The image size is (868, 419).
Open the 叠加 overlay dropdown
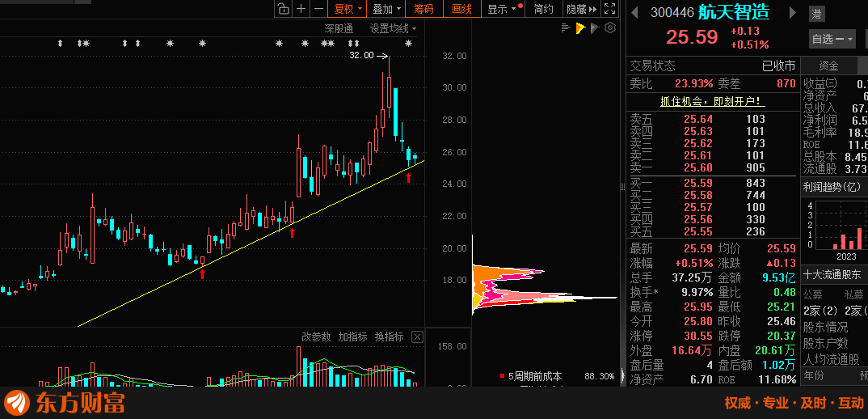tap(386, 8)
